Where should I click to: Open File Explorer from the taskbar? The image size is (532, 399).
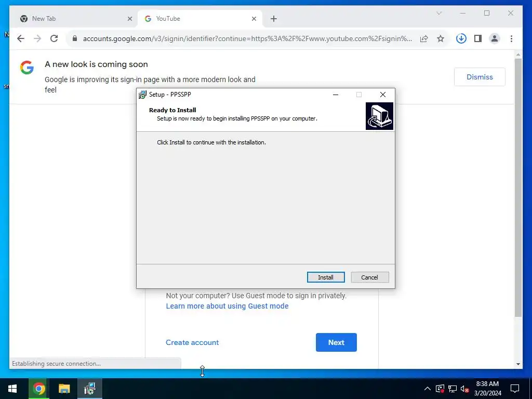tap(64, 389)
